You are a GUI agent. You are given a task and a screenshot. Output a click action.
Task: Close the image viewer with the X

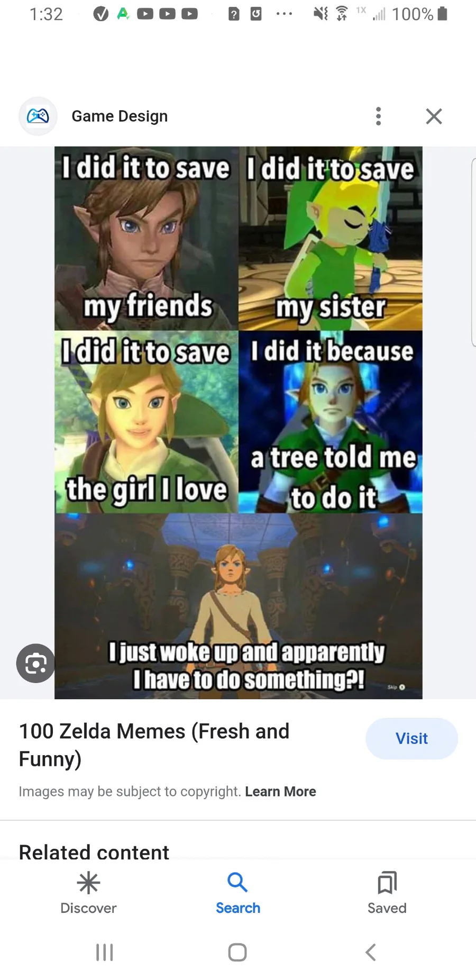click(x=434, y=116)
